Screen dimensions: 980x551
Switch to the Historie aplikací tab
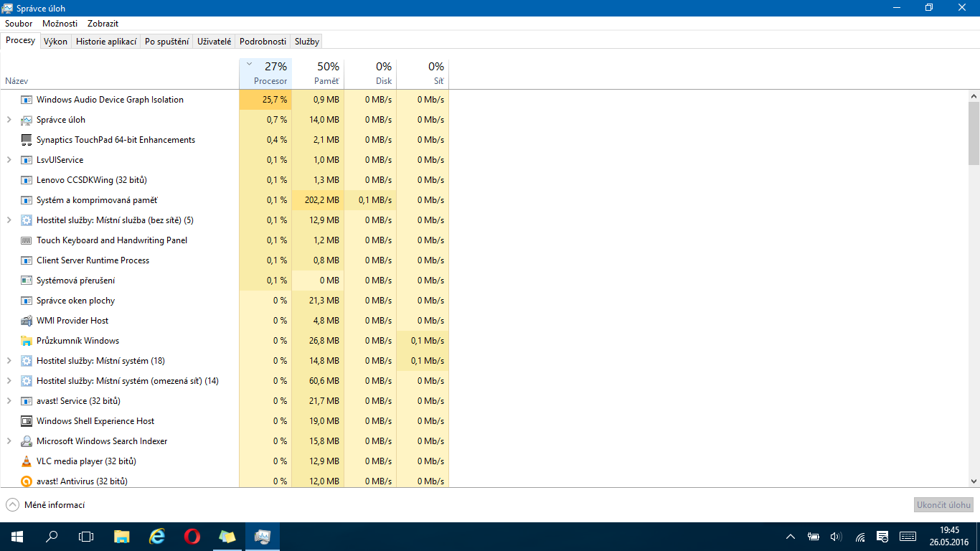106,42
